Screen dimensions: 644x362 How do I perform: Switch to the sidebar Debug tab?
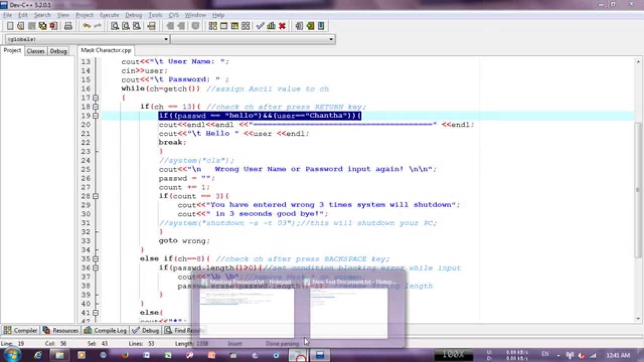(x=58, y=51)
